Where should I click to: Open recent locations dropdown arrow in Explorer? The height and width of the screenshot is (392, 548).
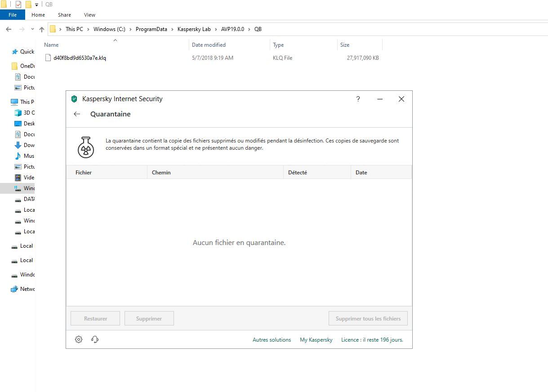point(32,29)
